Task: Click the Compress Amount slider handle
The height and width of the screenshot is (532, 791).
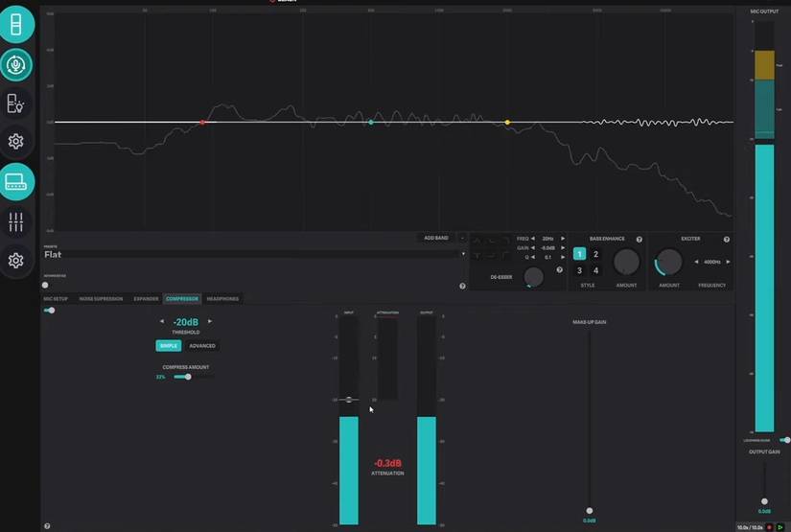Action: [x=188, y=377]
